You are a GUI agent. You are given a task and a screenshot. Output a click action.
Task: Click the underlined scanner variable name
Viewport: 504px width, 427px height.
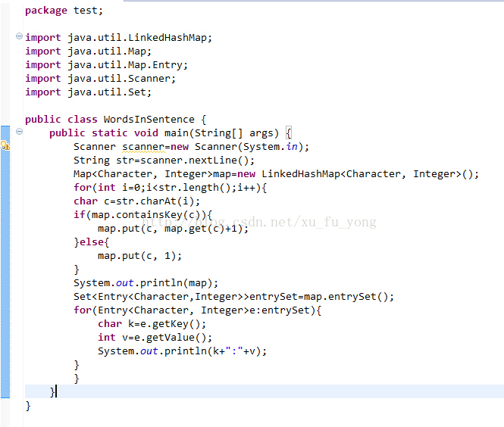(143, 147)
